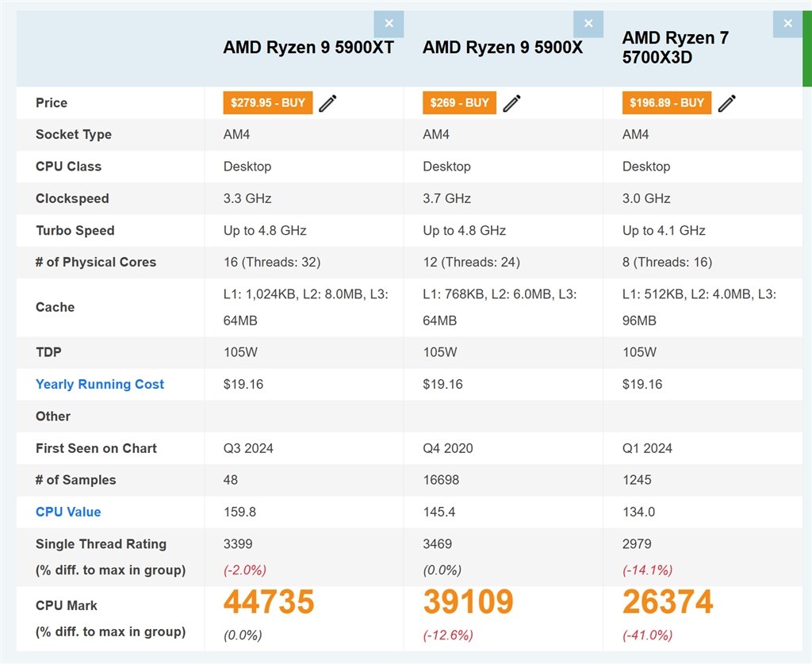Screen dimensions: 812x664
Task: Remove AMD Ryzen 7 5700X3D column with X
Action: point(787,24)
